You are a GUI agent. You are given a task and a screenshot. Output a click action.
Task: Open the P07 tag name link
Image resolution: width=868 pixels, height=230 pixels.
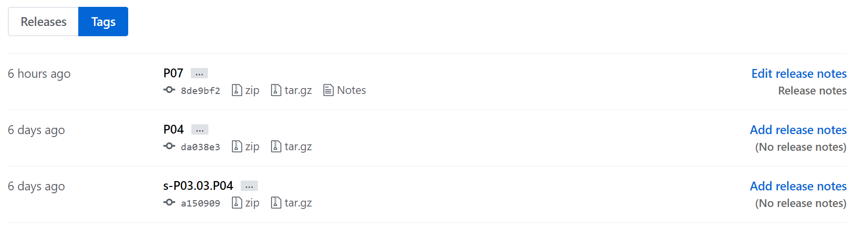pyautogui.click(x=173, y=73)
